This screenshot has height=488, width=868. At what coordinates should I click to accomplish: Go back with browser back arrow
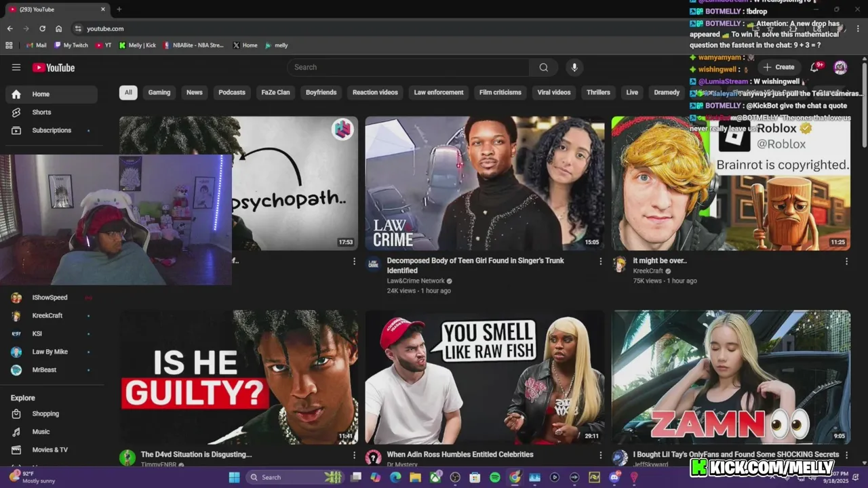[9, 28]
